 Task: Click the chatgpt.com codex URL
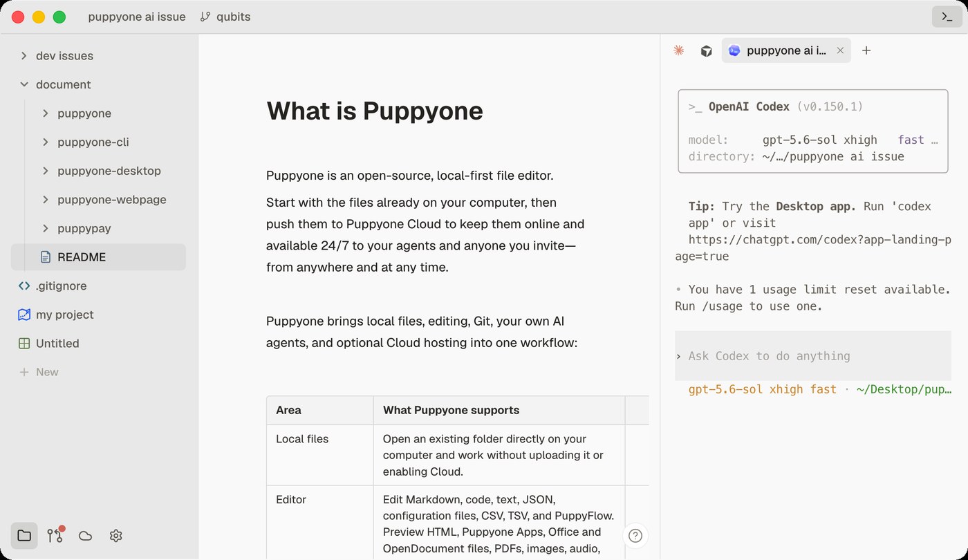(812, 248)
